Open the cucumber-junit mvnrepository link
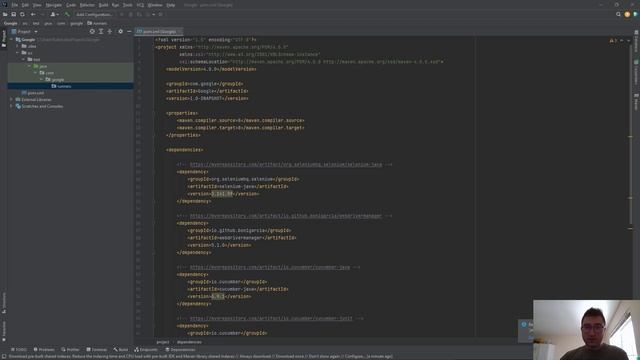The image size is (640, 360). coord(271,318)
